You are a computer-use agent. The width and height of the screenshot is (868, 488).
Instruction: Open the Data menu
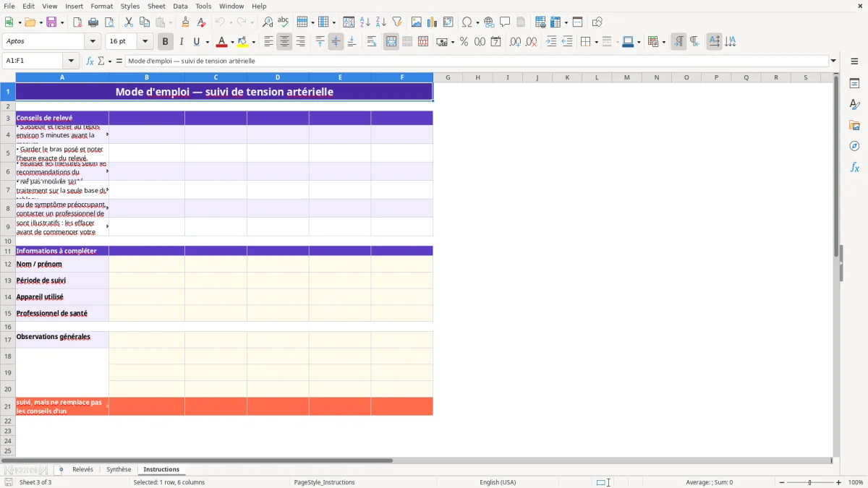click(x=180, y=6)
